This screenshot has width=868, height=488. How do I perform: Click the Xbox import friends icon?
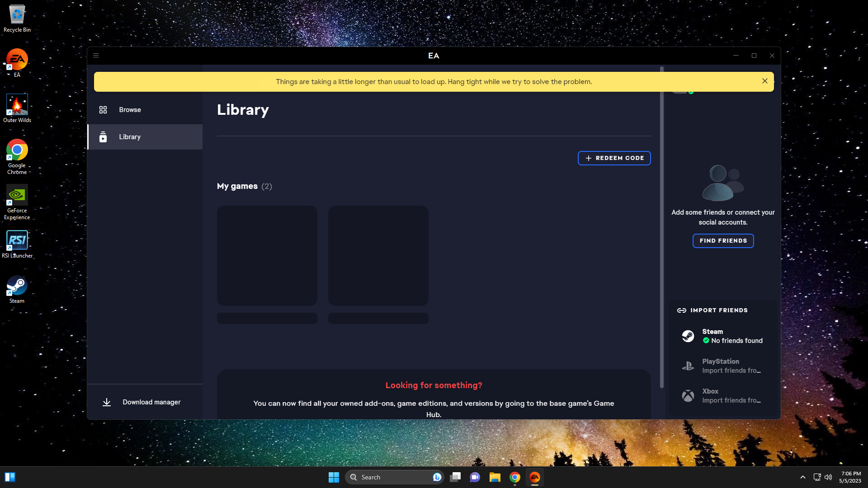click(688, 396)
